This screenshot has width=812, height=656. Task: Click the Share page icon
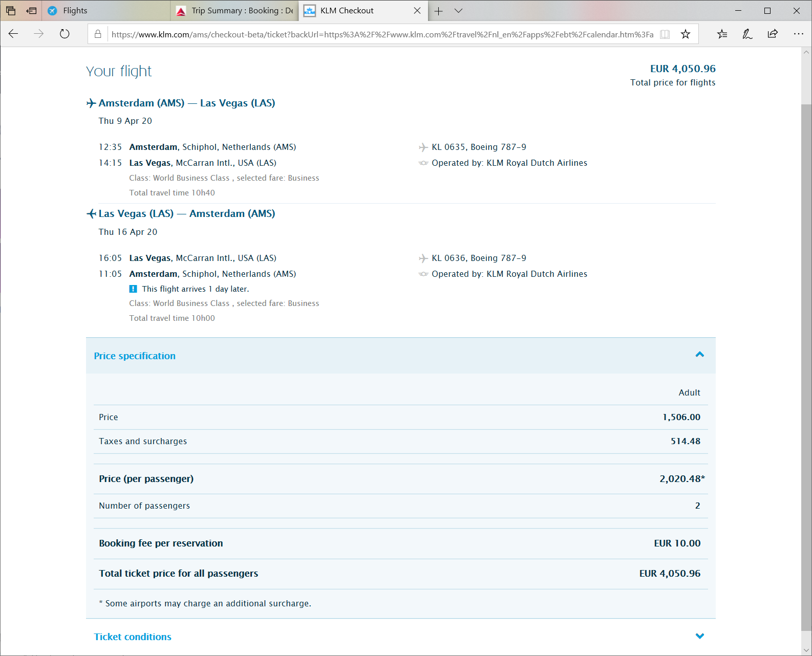[x=773, y=34]
